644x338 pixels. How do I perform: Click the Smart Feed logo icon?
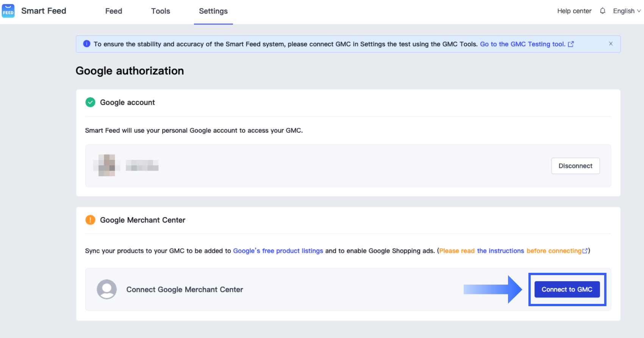8,11
